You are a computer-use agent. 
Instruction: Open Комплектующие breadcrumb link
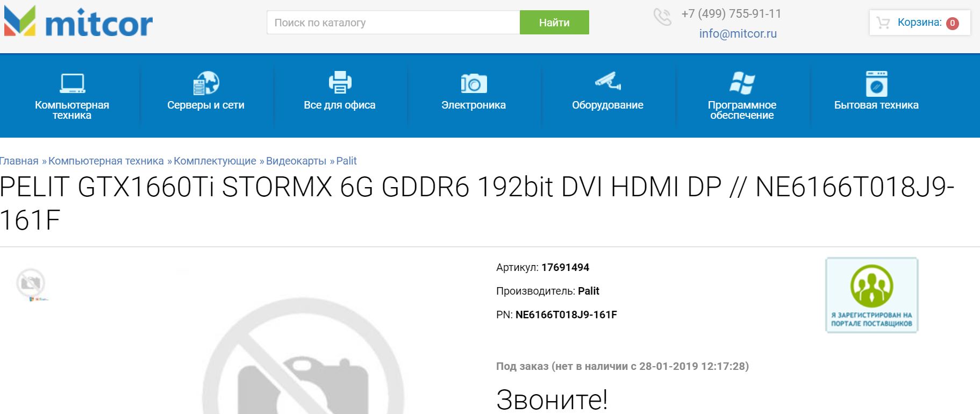click(215, 161)
